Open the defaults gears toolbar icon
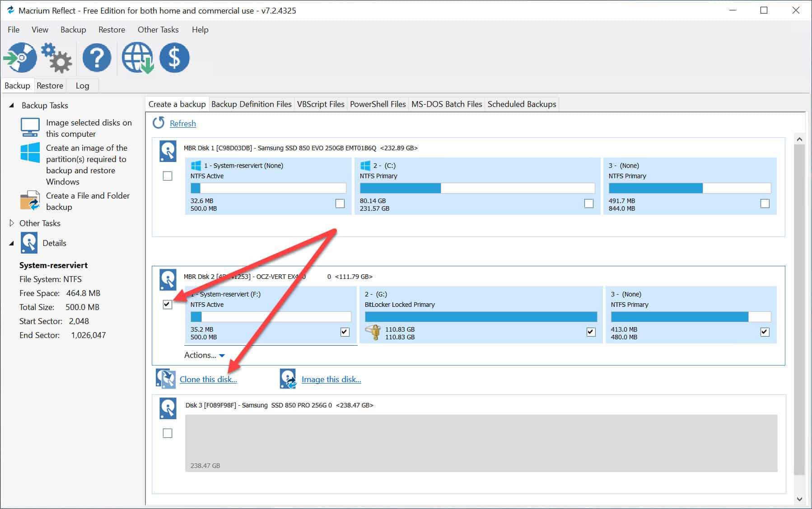 point(56,58)
